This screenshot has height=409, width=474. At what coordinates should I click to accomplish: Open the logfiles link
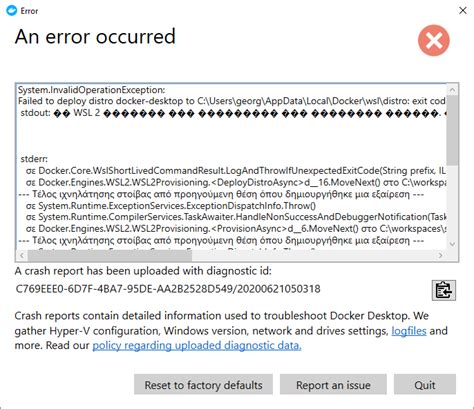point(409,331)
